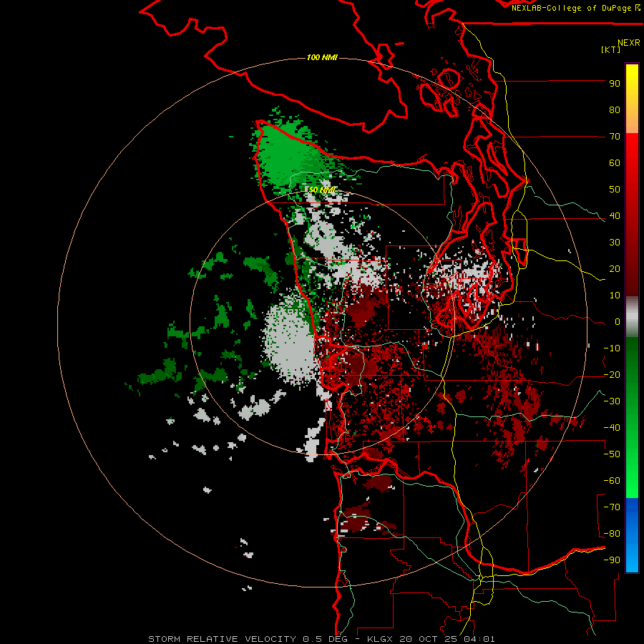The height and width of the screenshot is (644, 644).
Task: Click the 90 knot scale label
Action: point(615,84)
